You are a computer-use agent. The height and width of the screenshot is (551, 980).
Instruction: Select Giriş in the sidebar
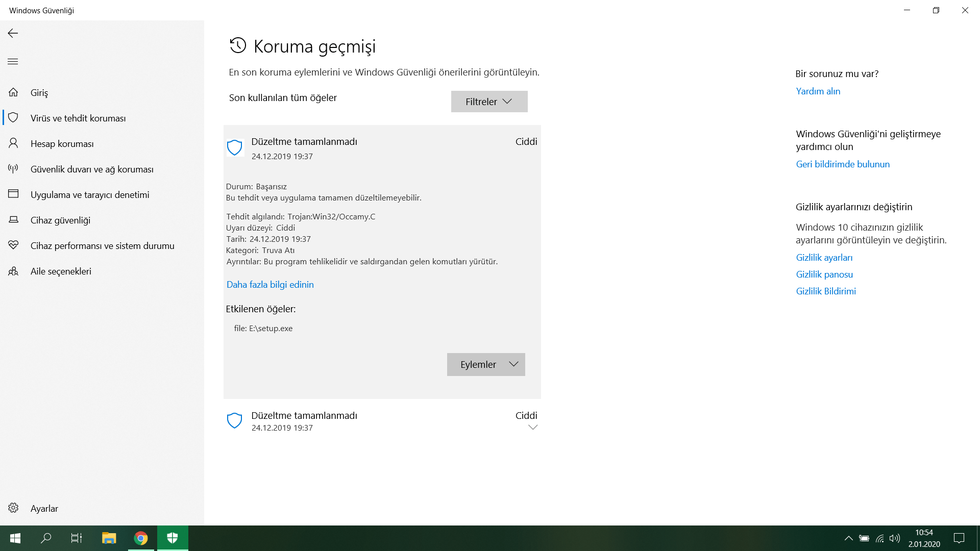click(39, 93)
